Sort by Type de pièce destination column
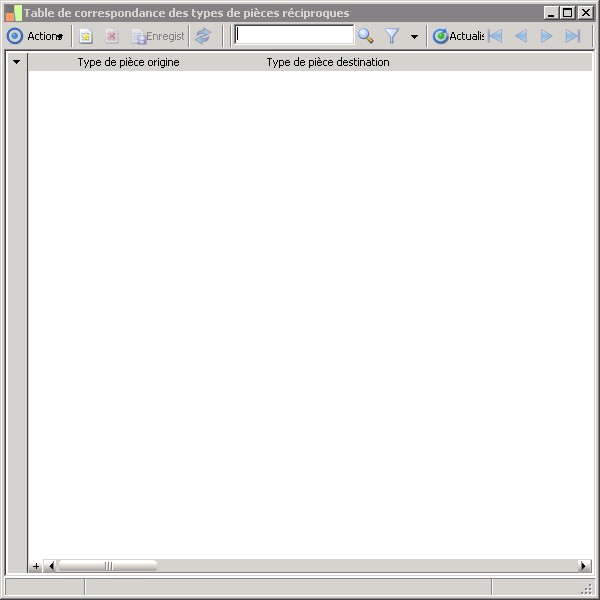600x600 pixels. coord(328,62)
